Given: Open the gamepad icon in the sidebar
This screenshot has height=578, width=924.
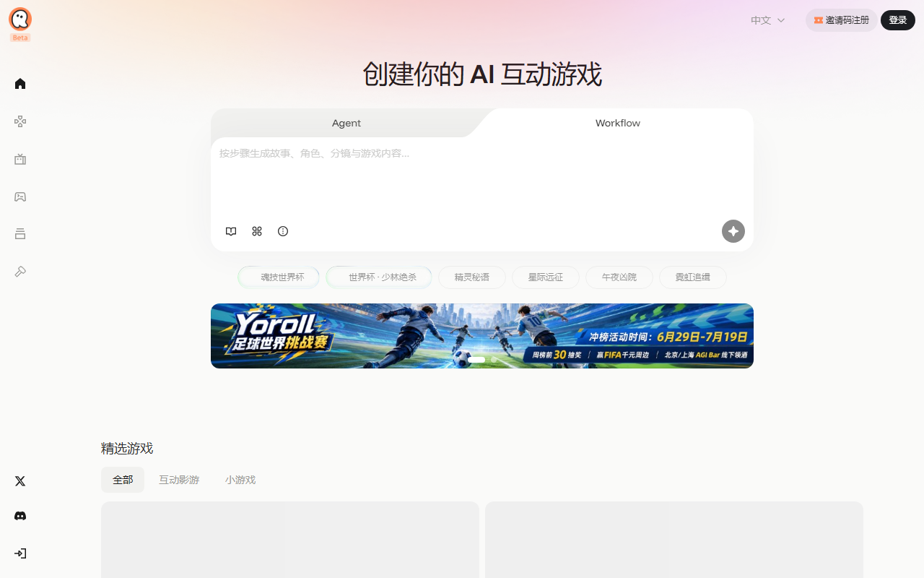Looking at the screenshot, I should (20, 197).
